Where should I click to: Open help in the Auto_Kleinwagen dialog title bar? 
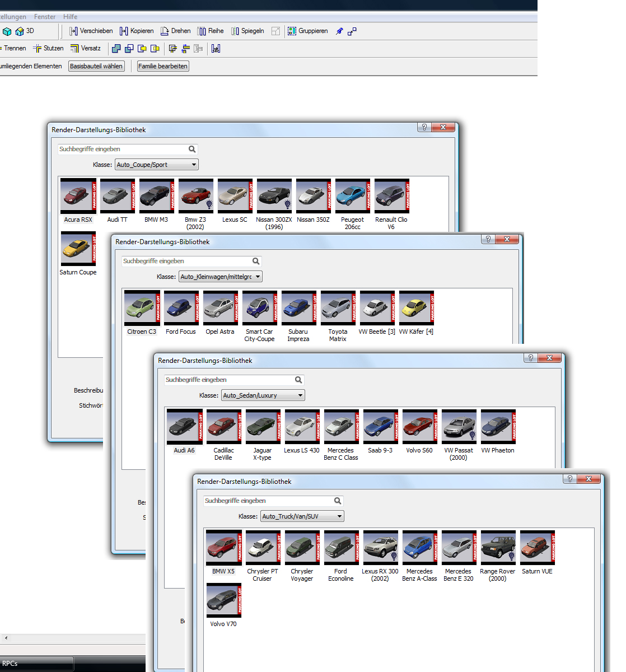tap(488, 239)
